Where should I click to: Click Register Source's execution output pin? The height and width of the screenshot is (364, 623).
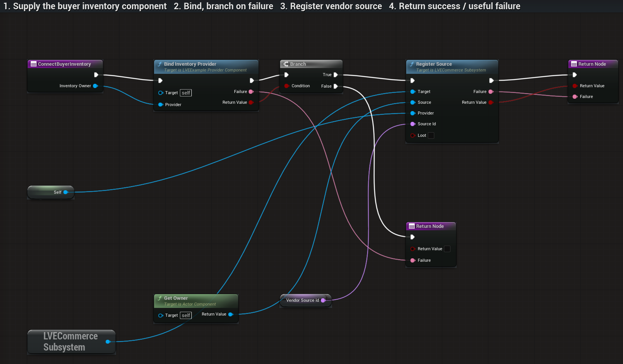tap(491, 81)
